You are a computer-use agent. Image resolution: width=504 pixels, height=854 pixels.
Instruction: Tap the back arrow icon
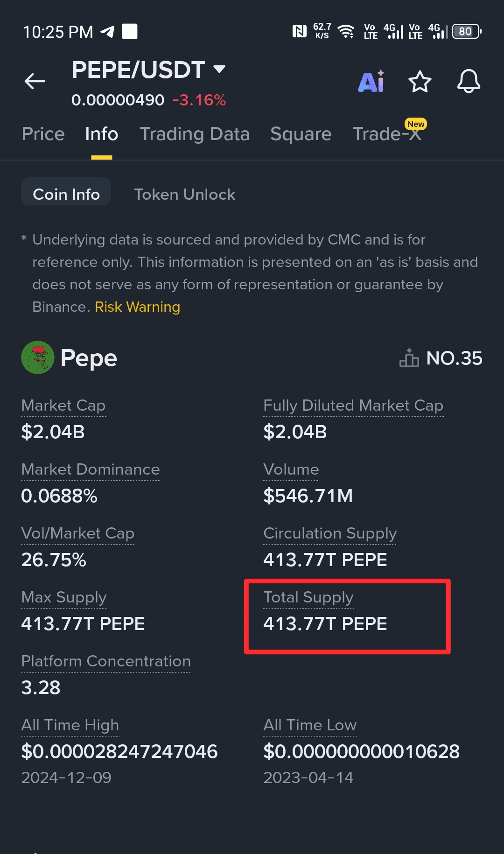(x=35, y=81)
